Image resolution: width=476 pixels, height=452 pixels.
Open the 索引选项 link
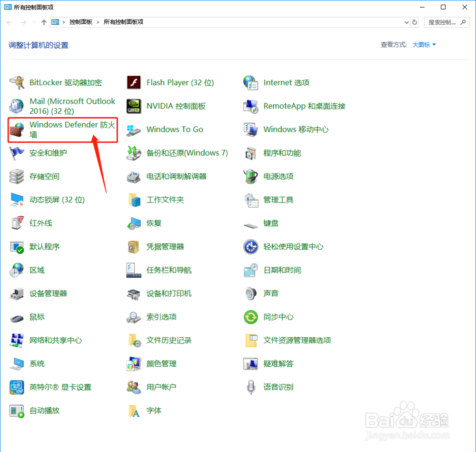(x=161, y=317)
